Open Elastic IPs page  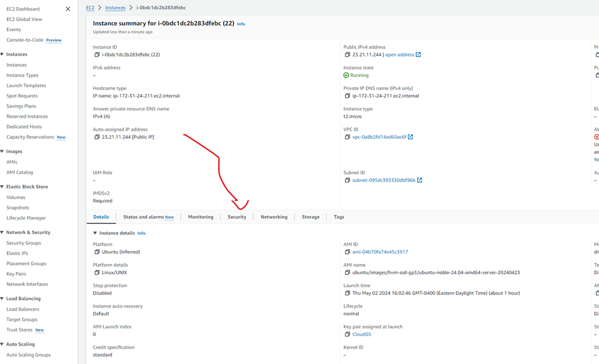[17, 253]
